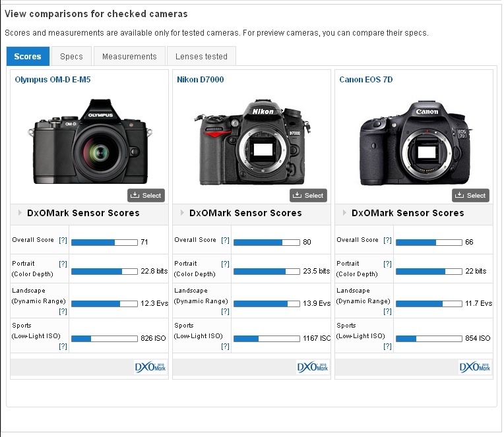Open the Canon EOS 7D title link

point(365,79)
